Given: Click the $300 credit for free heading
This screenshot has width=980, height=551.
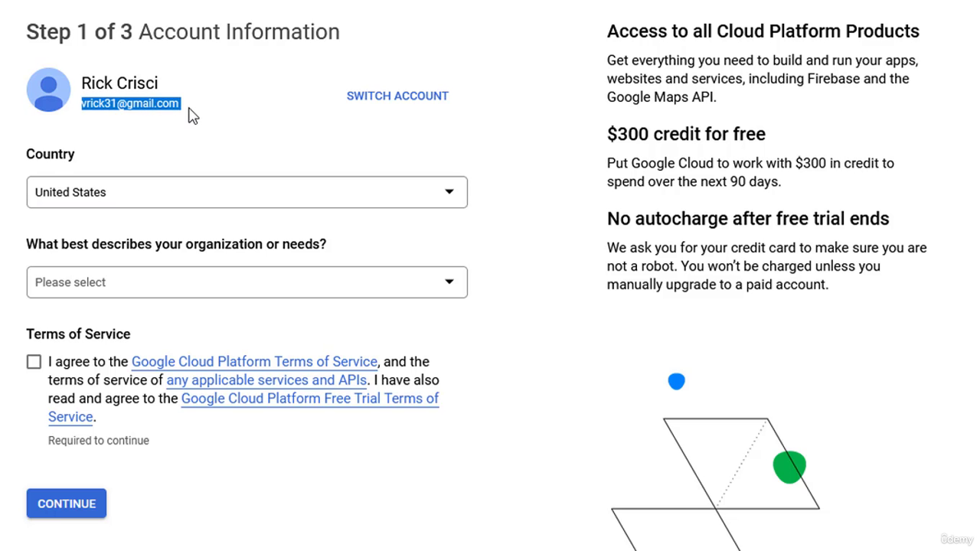Looking at the screenshot, I should (x=686, y=134).
